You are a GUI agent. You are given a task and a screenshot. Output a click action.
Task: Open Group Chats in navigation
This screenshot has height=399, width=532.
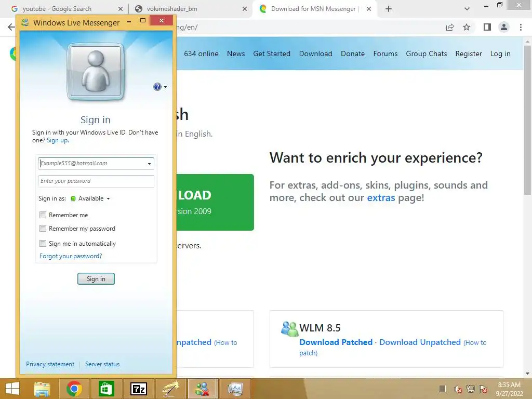pyautogui.click(x=427, y=54)
